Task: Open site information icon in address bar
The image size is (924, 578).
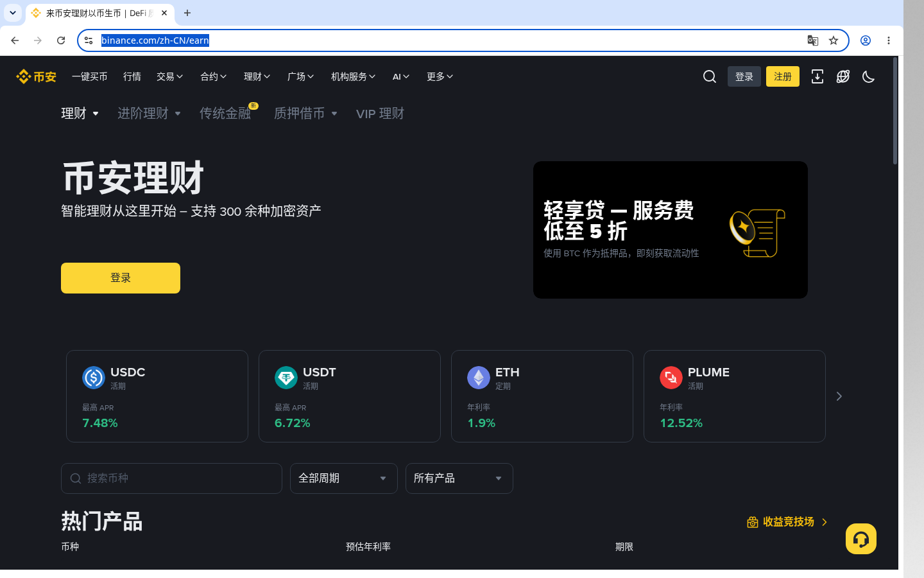Action: [89, 40]
